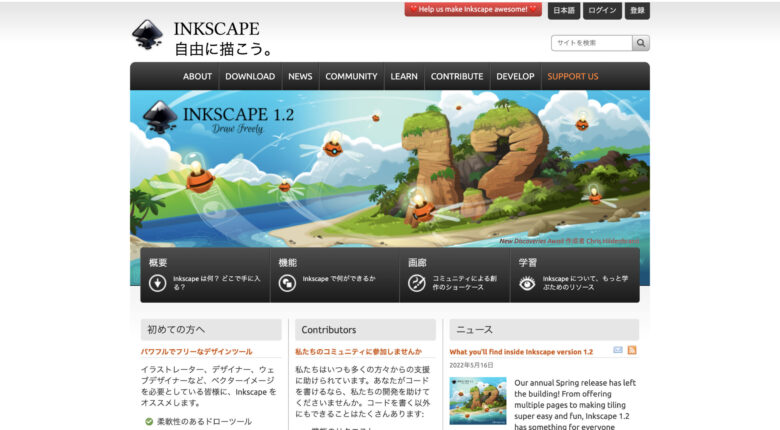Click the ログイン button
The image size is (780, 430).
(602, 10)
